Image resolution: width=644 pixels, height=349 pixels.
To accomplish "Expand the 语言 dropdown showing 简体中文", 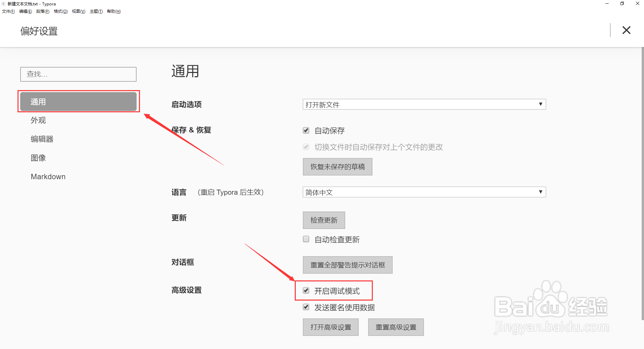I will [x=424, y=192].
